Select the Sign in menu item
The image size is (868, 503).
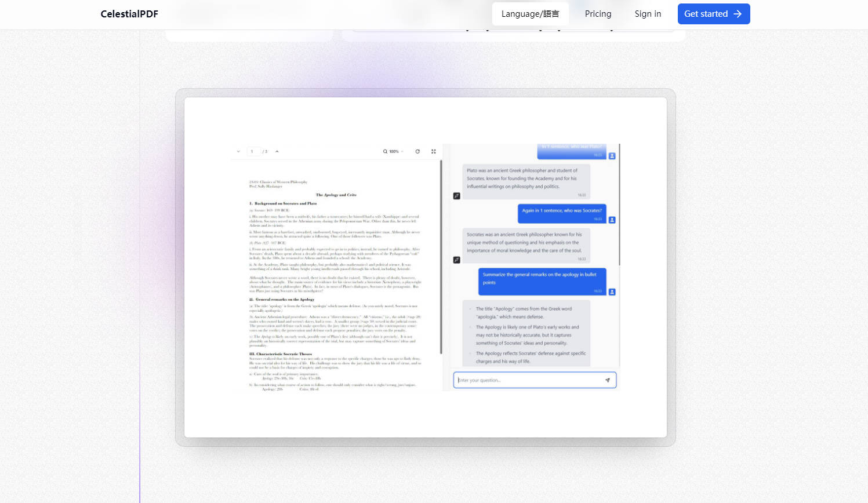648,13
